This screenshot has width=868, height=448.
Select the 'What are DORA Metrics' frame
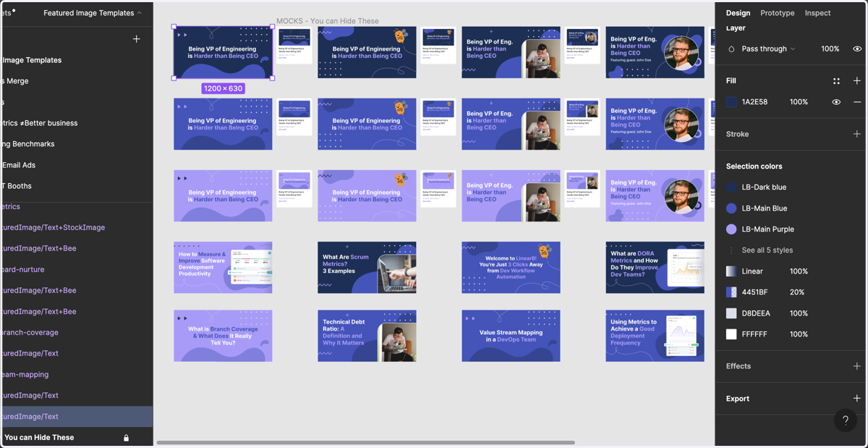click(x=655, y=268)
